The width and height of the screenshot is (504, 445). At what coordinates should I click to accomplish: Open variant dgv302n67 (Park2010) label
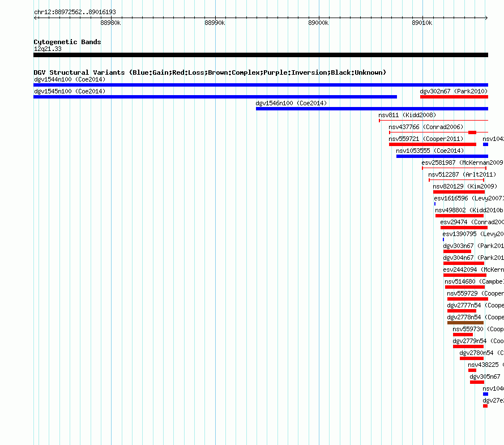(454, 91)
